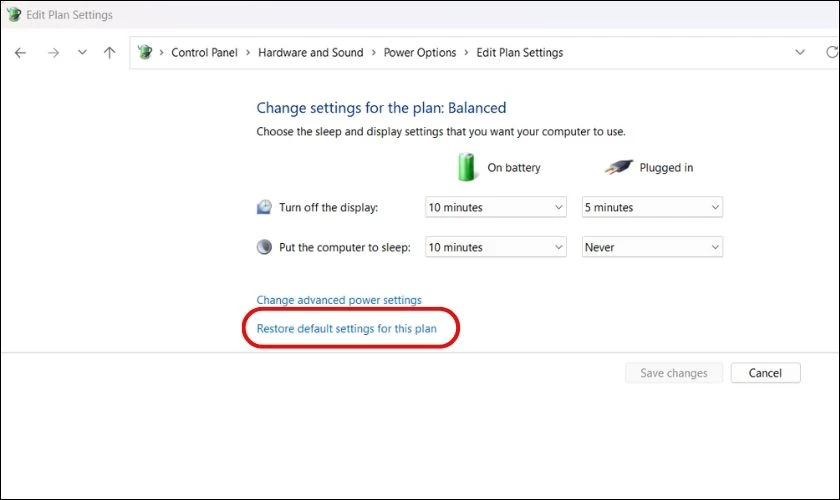840x500 pixels.
Task: Click the 'Plugged in' column label
Action: pyautogui.click(x=666, y=168)
